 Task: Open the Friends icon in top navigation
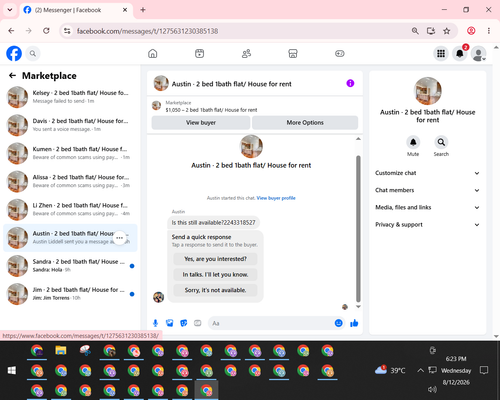coord(246,53)
